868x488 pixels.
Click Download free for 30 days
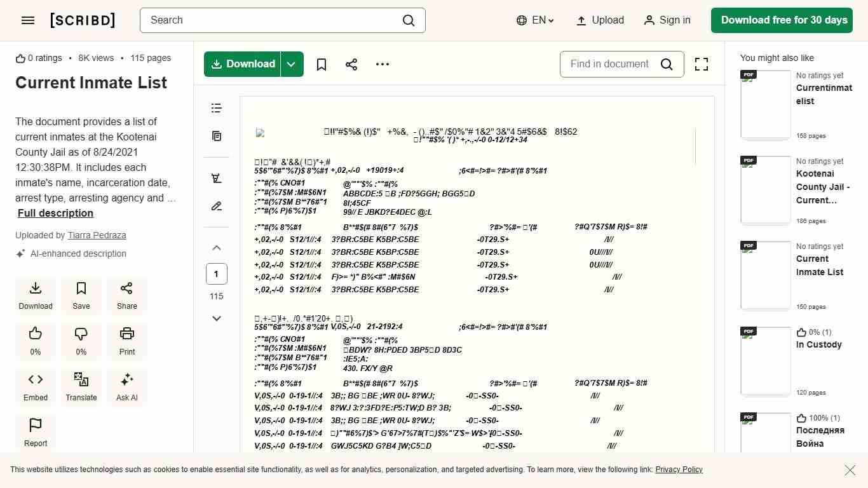pyautogui.click(x=782, y=20)
